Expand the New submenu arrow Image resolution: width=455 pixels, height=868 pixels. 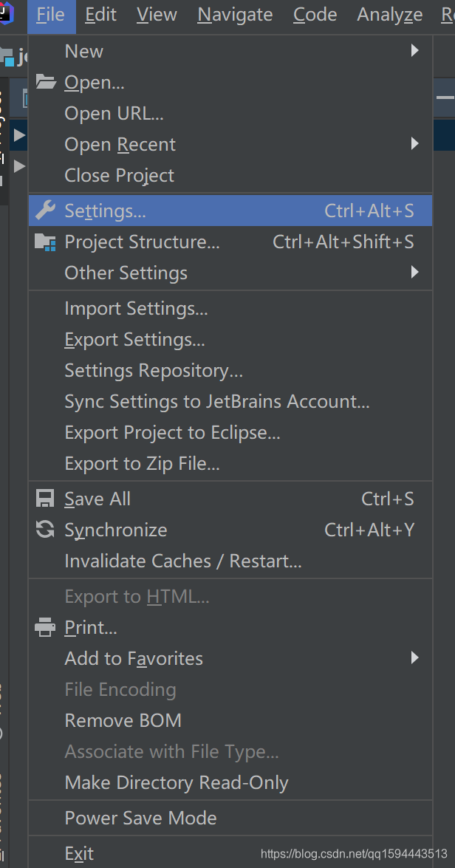(415, 51)
